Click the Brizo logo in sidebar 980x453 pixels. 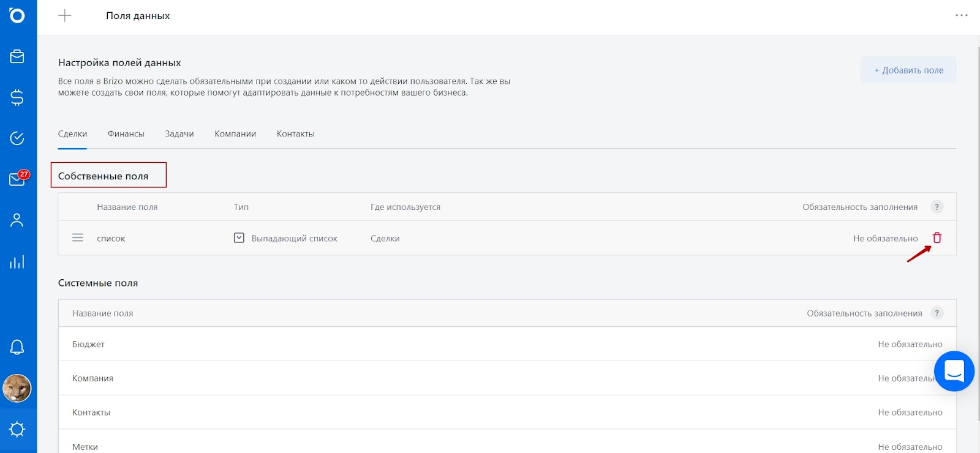click(x=17, y=15)
